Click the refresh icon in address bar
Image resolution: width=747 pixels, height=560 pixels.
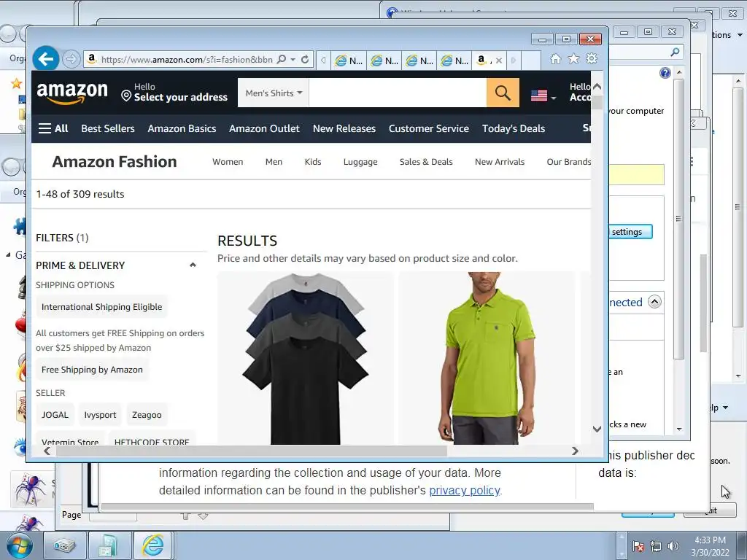pyautogui.click(x=305, y=60)
